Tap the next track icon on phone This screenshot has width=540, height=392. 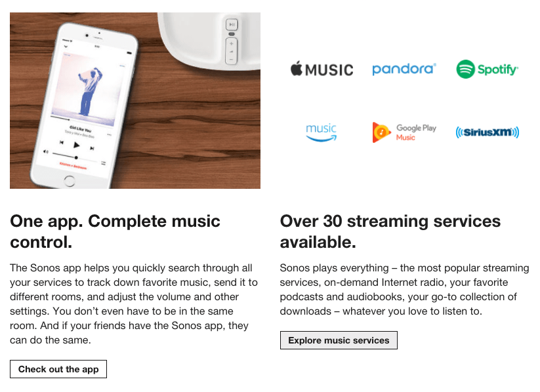pos(92,148)
